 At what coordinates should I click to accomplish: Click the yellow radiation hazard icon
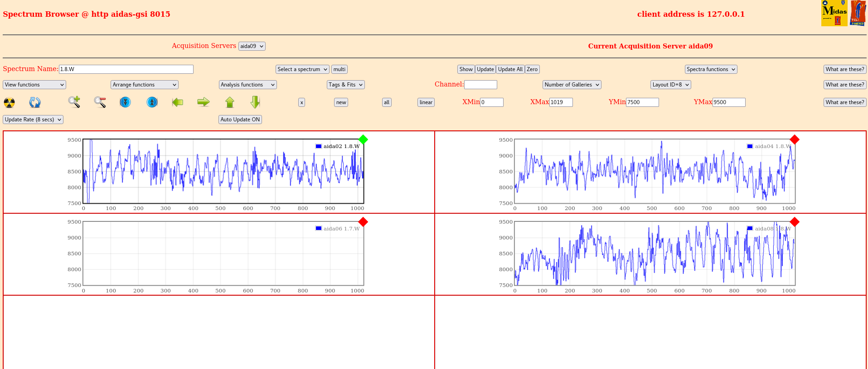9,102
